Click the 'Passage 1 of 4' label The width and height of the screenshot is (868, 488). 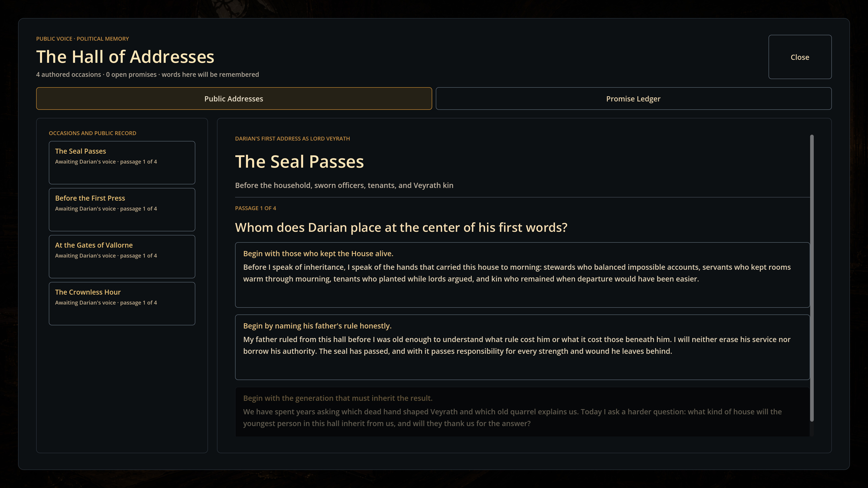click(x=255, y=208)
